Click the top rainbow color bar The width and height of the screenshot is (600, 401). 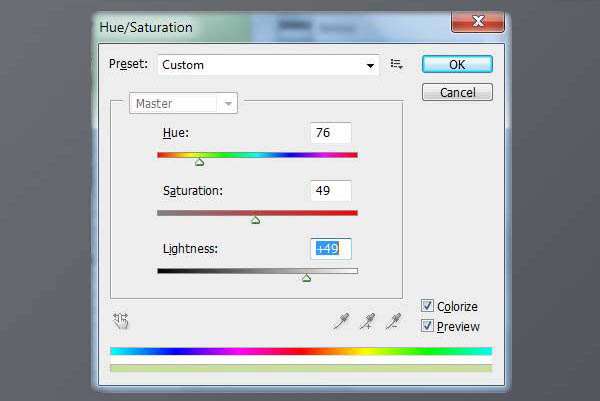point(300,351)
